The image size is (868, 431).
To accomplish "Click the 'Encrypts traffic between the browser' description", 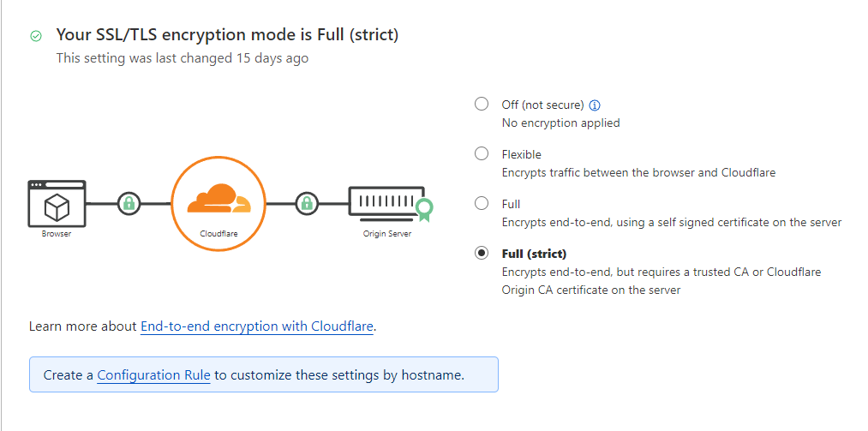I will point(638,172).
